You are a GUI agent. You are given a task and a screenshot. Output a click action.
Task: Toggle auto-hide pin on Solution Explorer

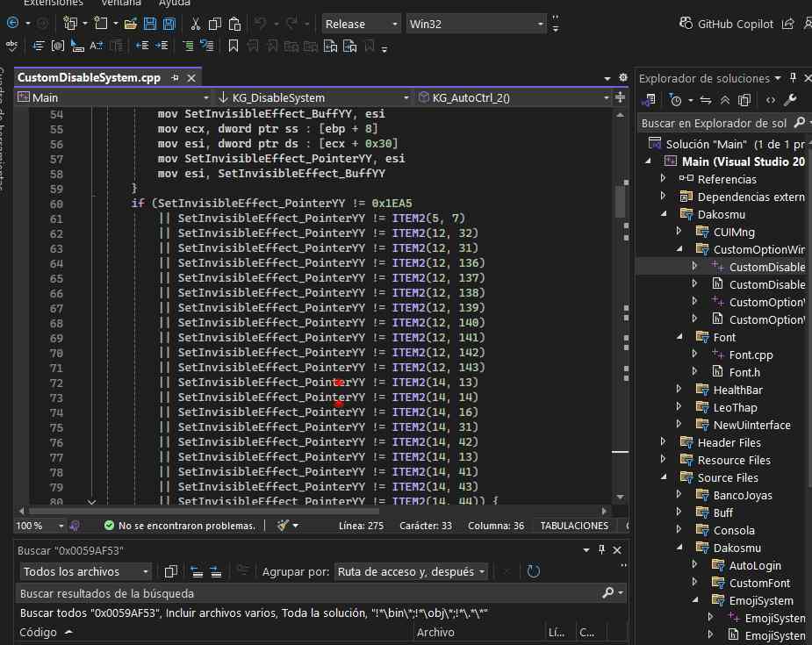pyautogui.click(x=793, y=77)
